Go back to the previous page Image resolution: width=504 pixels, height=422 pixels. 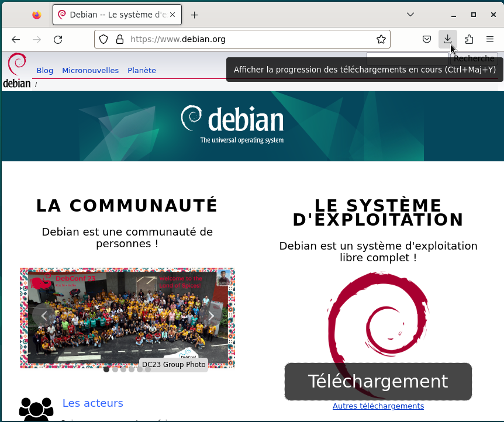coord(16,40)
